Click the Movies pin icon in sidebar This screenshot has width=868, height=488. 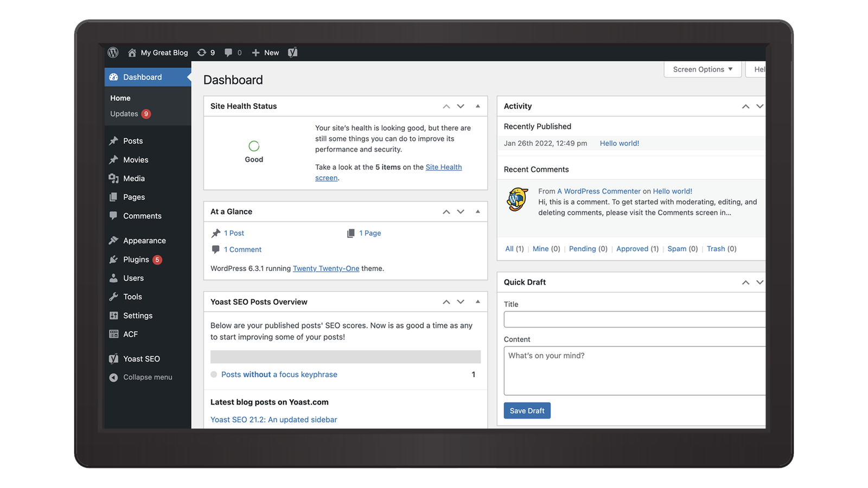pos(113,160)
